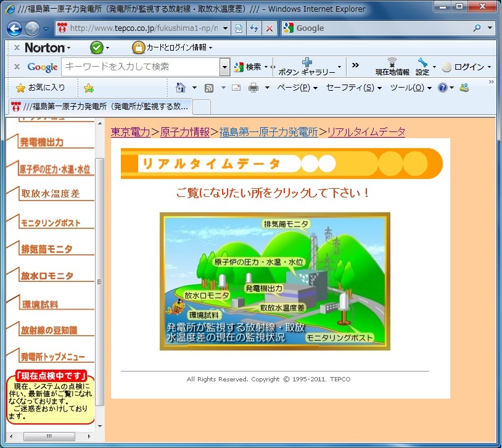Open モニタリングポスト sidebar item
502x448 pixels.
(51, 223)
